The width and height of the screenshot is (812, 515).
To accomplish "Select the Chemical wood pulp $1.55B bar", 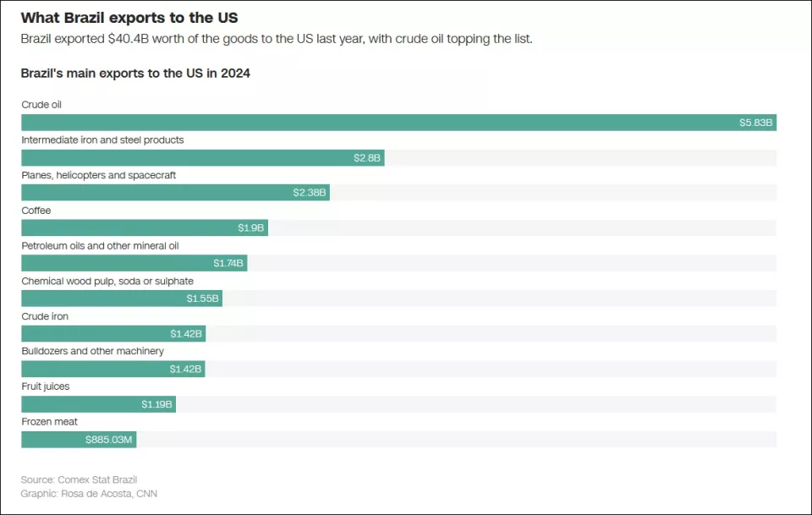I will coord(122,299).
